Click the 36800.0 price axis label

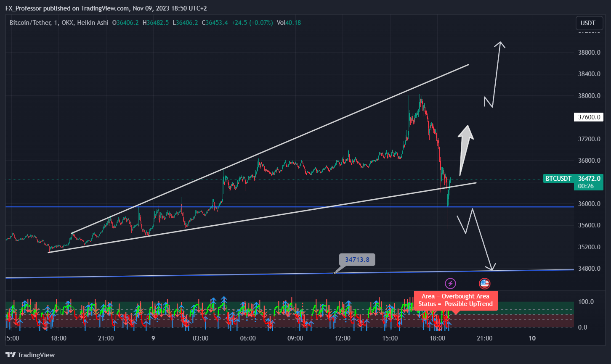589,161
